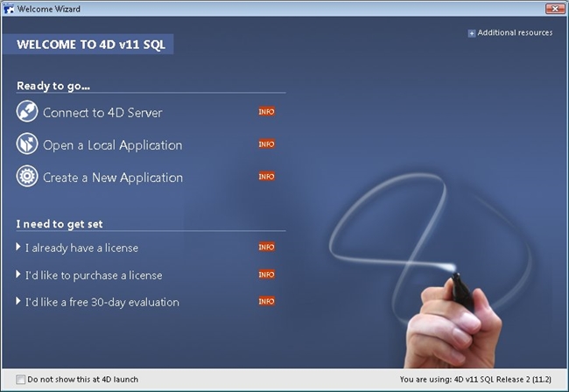The image size is (569, 392).
Task: Show INFO for Open a Local Application
Action: point(266,144)
